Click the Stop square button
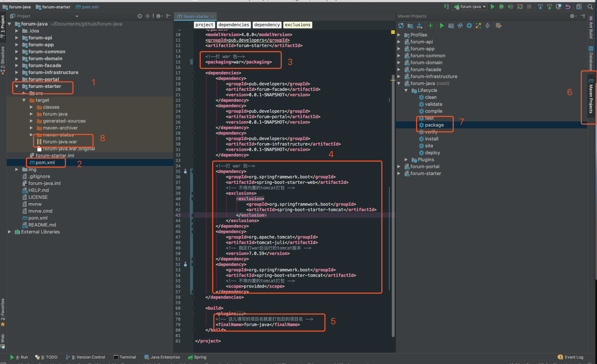597x364 pixels. (529, 7)
